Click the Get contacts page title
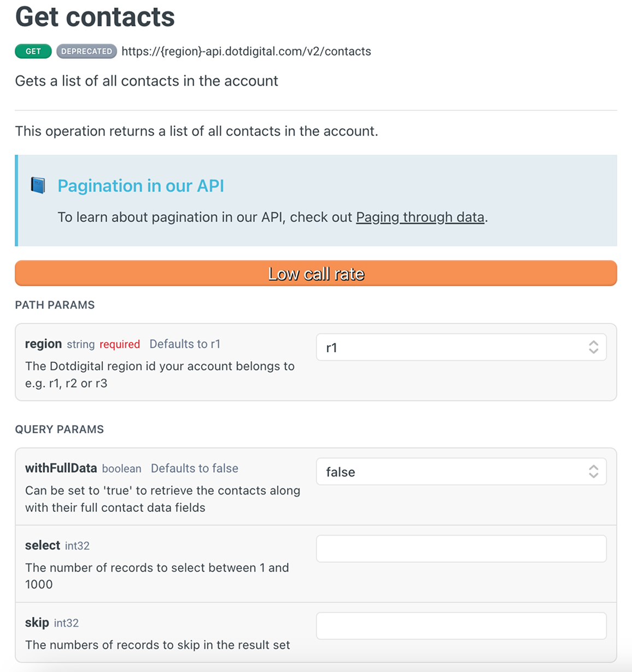Viewport: 632px width, 672px height. coord(95,17)
